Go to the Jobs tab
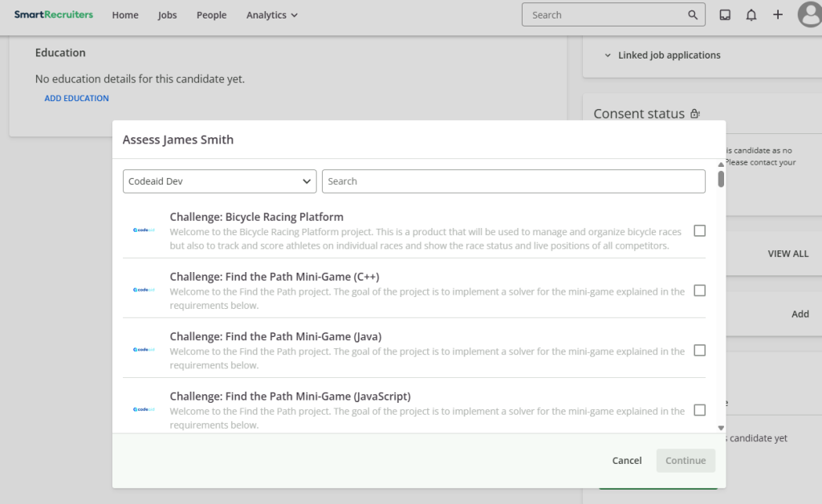Screen dimensions: 822x504 coord(167,14)
